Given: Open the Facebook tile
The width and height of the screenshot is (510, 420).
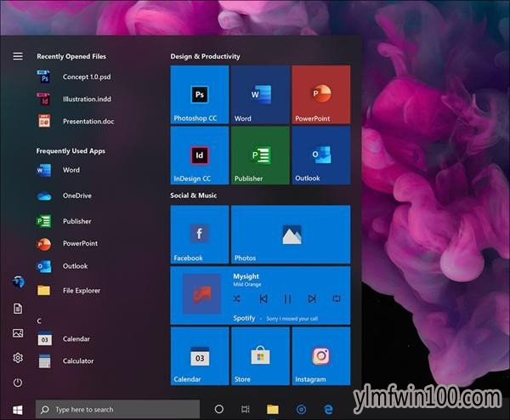Looking at the screenshot, I should [200, 235].
